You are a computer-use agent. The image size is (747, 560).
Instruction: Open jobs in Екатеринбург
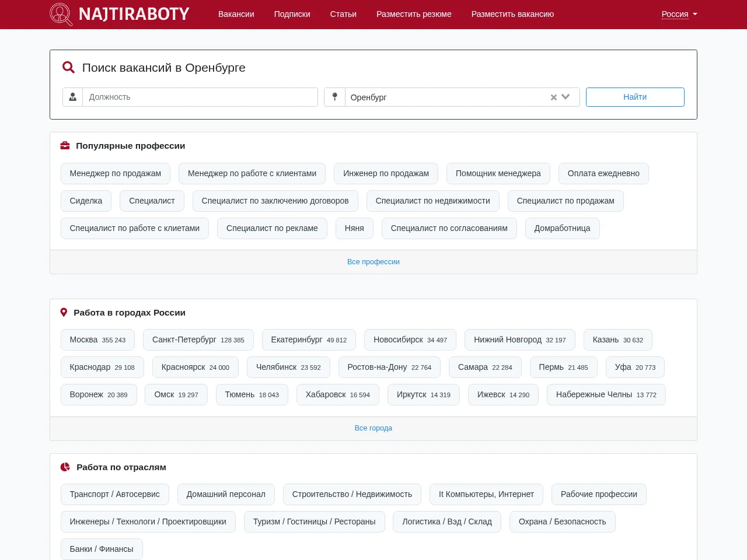pyautogui.click(x=309, y=339)
